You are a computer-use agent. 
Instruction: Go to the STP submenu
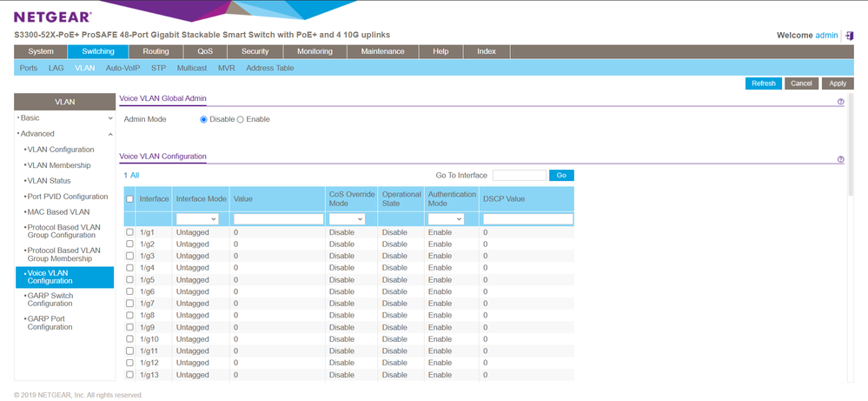(x=158, y=68)
